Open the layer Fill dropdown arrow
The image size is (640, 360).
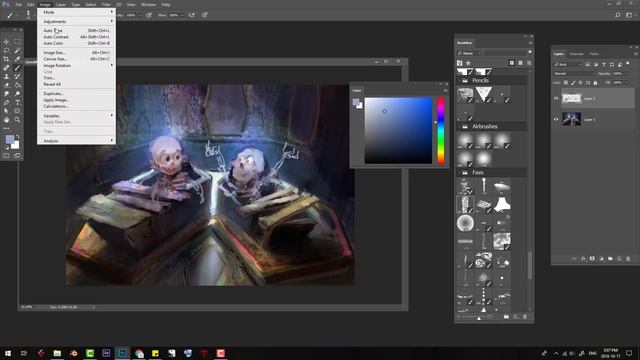coord(627,83)
